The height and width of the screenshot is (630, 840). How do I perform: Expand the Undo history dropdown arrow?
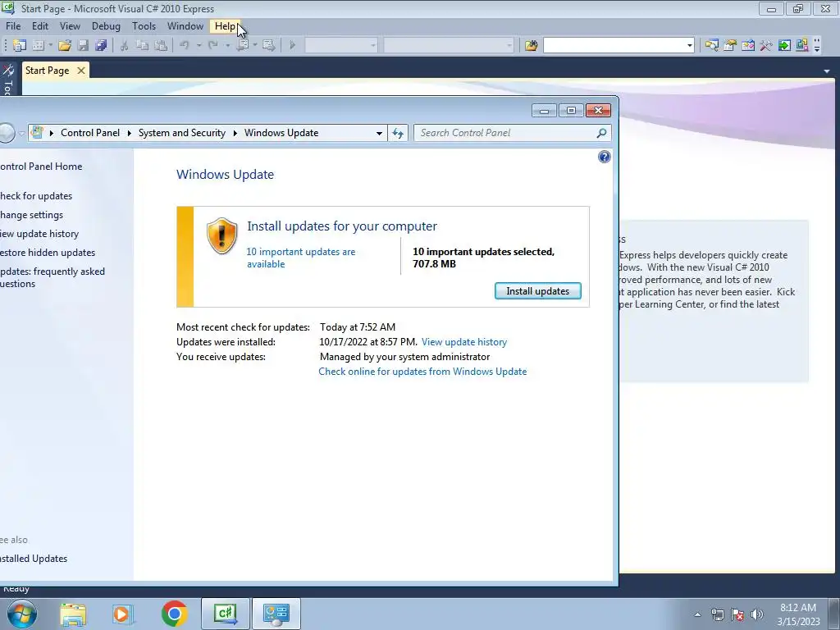199,46
